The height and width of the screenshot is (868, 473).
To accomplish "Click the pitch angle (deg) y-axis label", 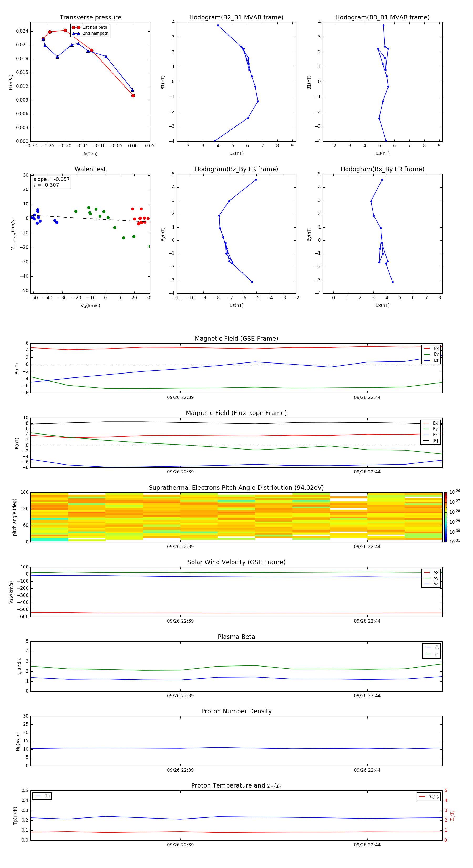I will coord(14,517).
